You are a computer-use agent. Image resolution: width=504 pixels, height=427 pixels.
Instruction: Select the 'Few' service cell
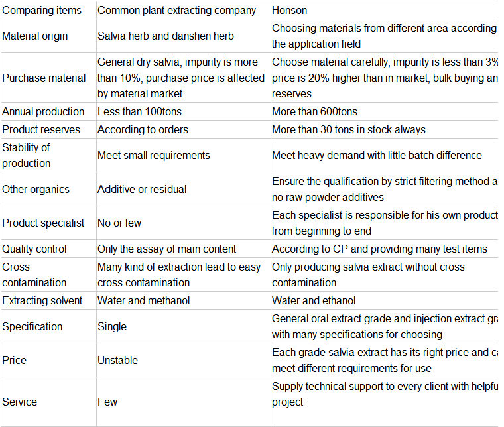tap(107, 402)
